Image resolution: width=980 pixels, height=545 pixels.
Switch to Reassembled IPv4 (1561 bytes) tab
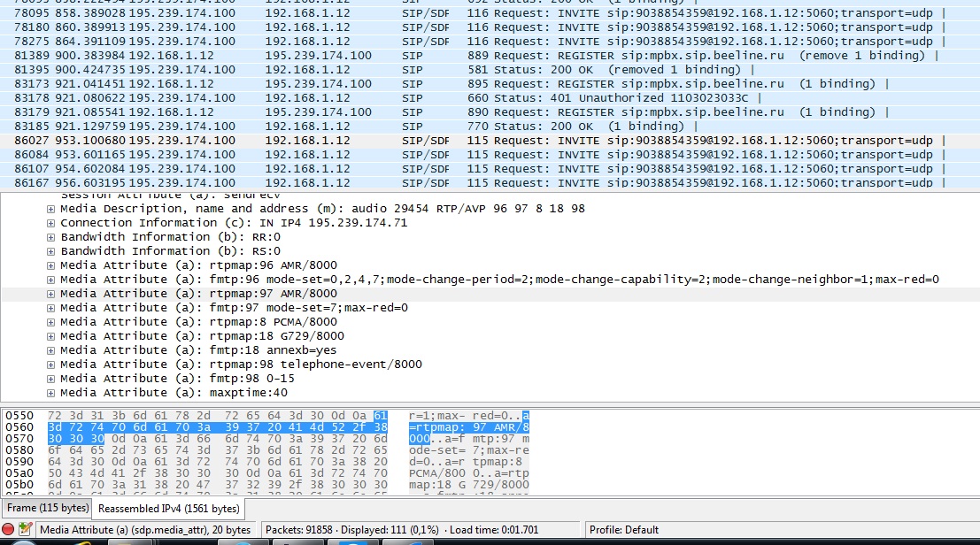tap(169, 509)
